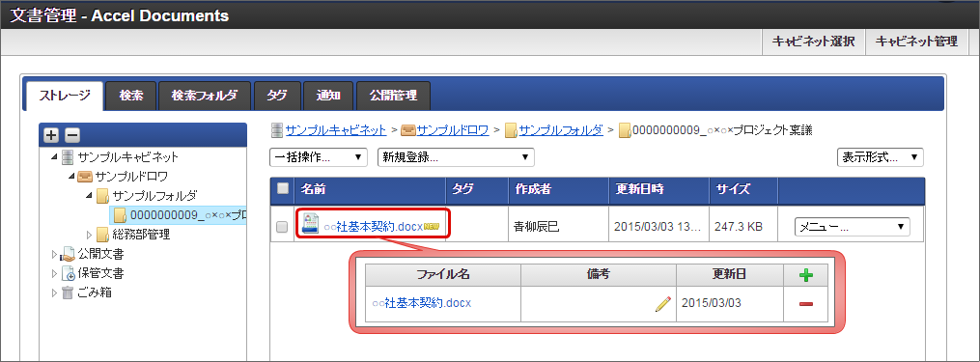This screenshot has width=980, height=362.
Task: Open the 新規登録 dropdown
Action: (457, 157)
